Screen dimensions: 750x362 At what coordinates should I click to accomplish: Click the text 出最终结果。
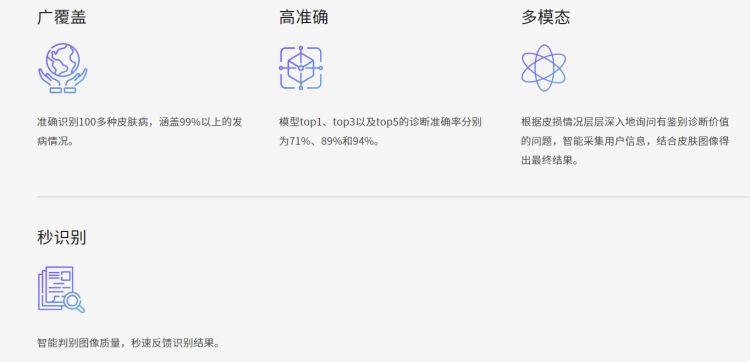[x=550, y=161]
